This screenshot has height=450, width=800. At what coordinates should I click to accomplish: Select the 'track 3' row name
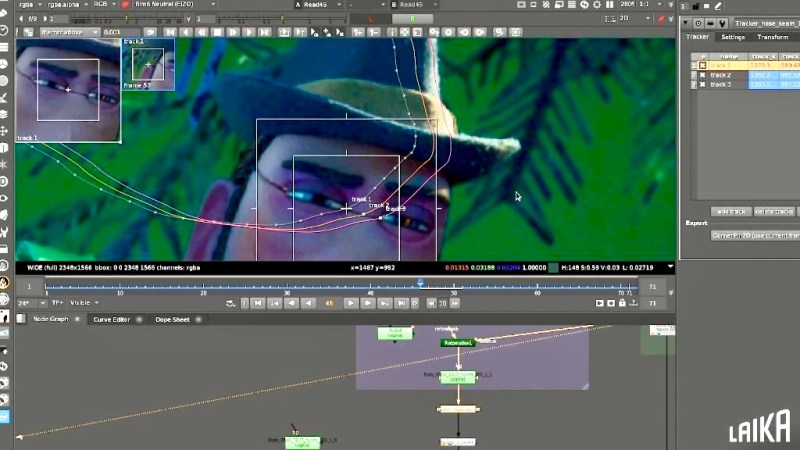(720, 85)
